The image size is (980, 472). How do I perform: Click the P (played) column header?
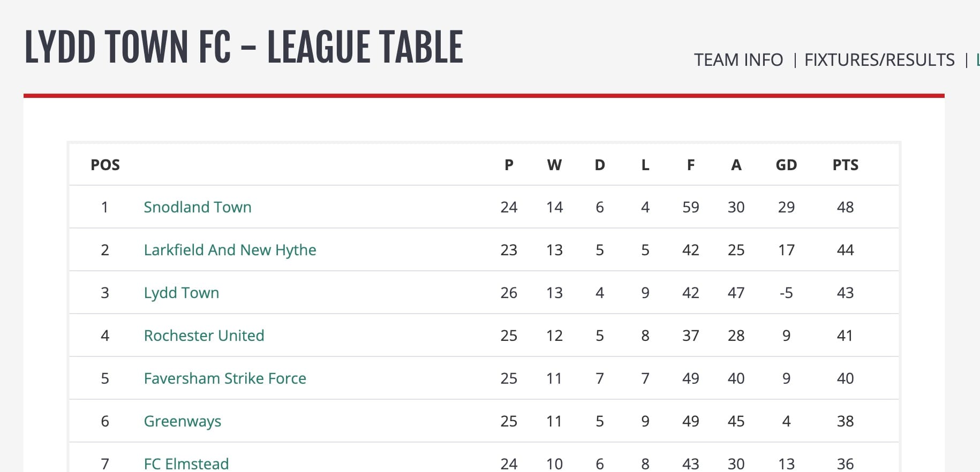click(509, 165)
